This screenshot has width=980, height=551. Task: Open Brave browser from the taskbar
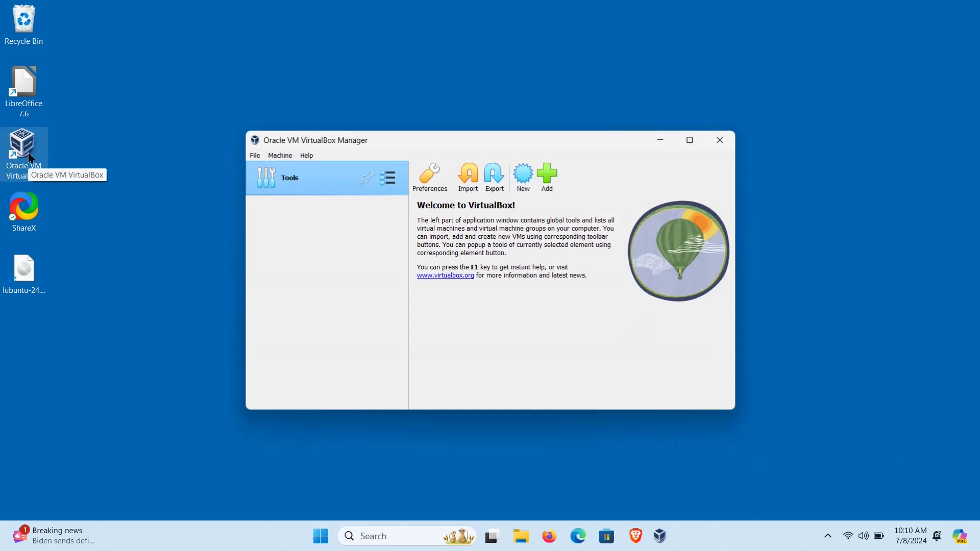tap(635, 536)
